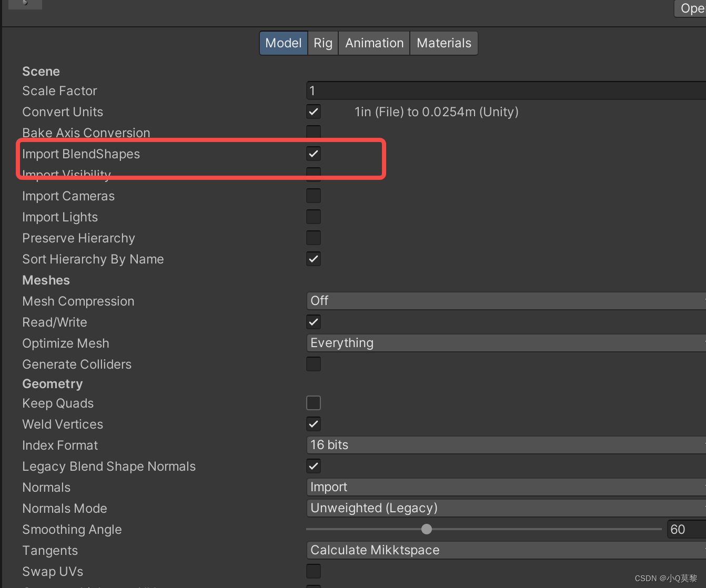Disable Import BlendShapes
Image resolution: width=706 pixels, height=588 pixels.
[313, 153]
